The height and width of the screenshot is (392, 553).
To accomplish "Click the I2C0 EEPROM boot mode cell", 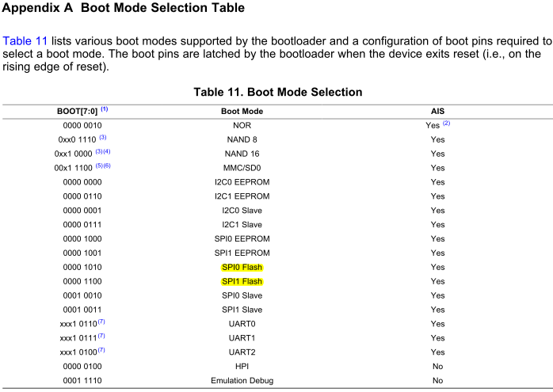I will click(242, 182).
